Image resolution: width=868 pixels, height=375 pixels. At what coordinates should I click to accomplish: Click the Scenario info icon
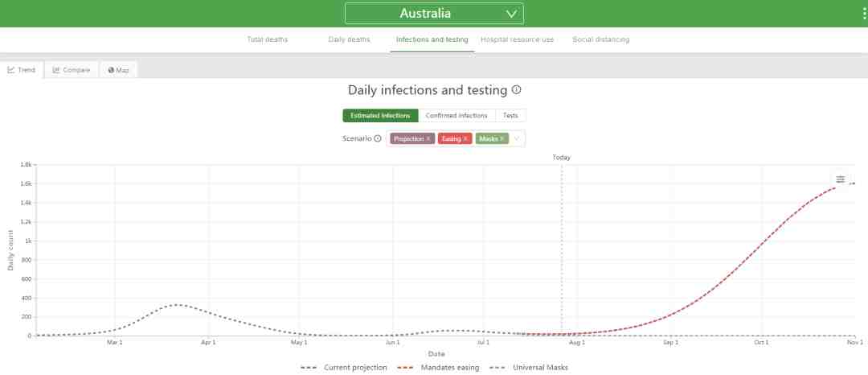coord(378,138)
